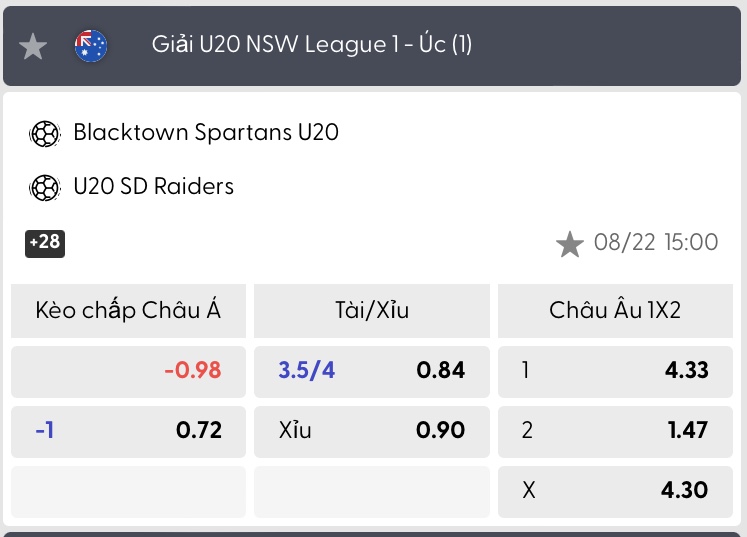Click the Australia flag icon

tap(91, 46)
